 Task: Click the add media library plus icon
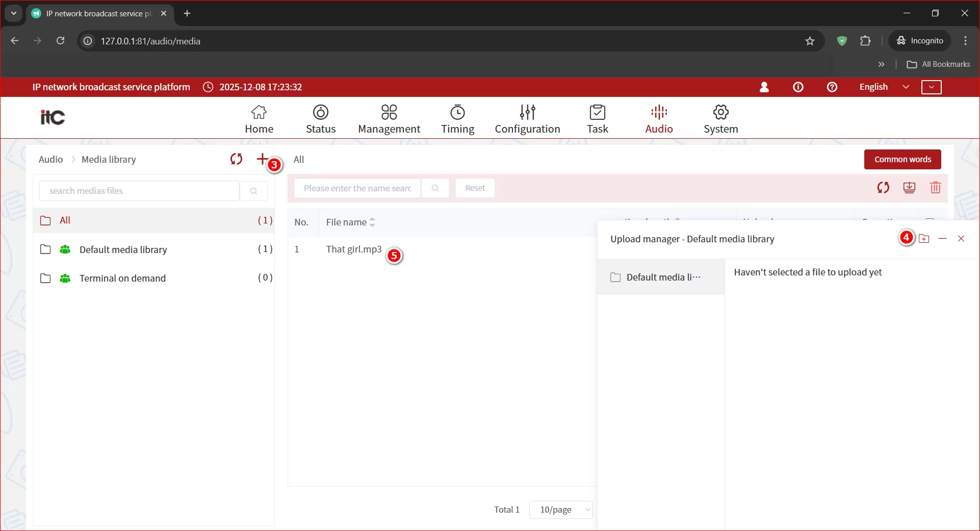pos(262,159)
